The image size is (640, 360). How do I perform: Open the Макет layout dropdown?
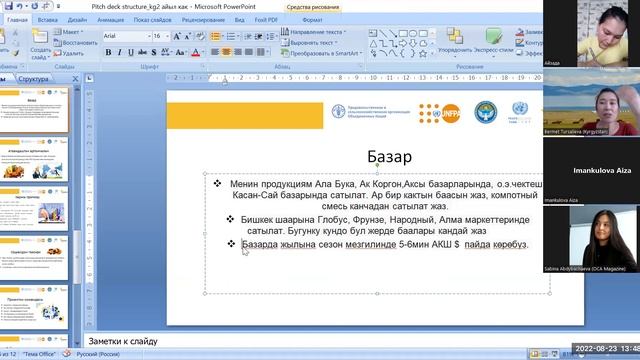tap(69, 32)
